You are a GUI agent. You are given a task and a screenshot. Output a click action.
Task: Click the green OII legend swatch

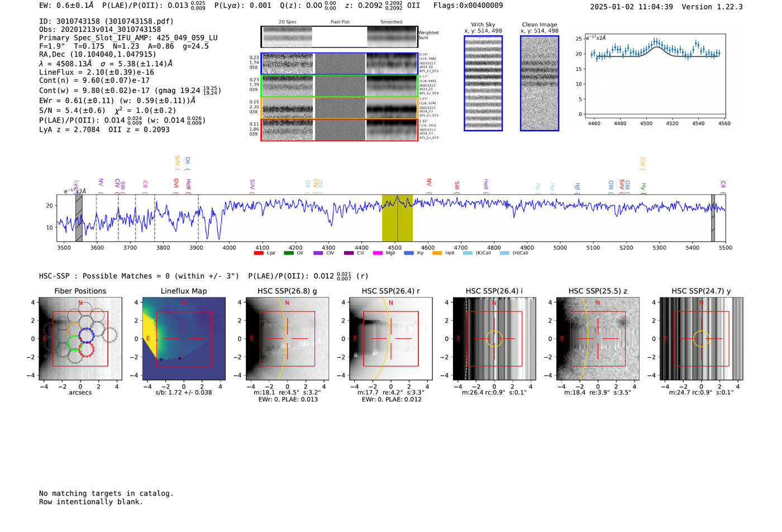[x=289, y=253]
